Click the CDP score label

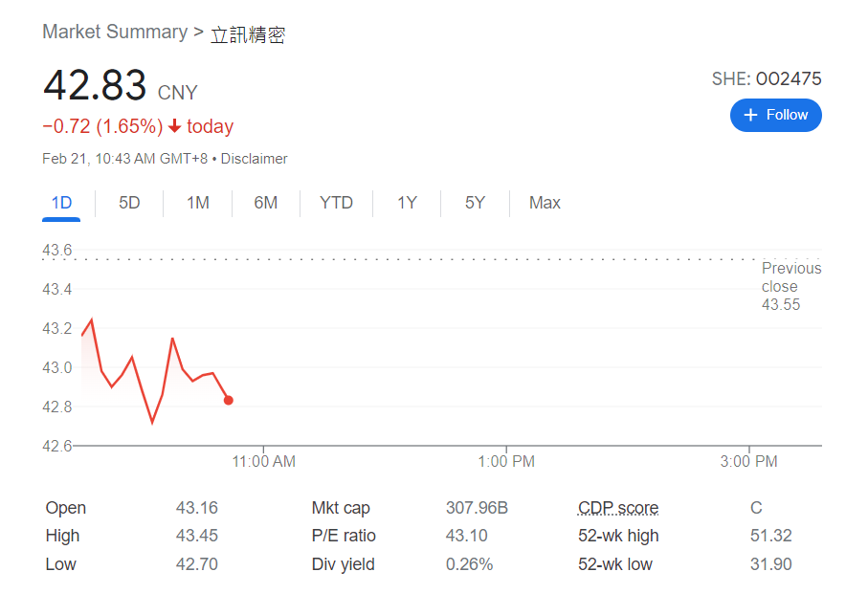617,508
